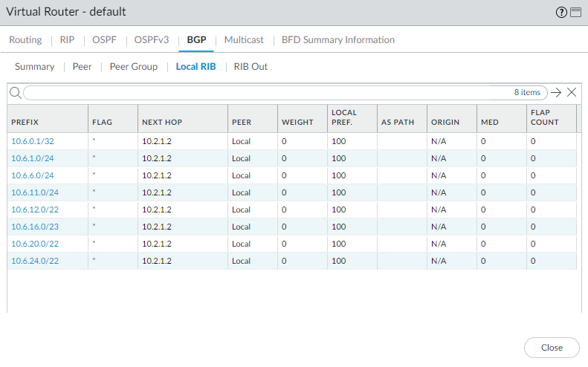This screenshot has height=367, width=588.
Task: Click the arrow icon to apply filter
Action: [x=556, y=92]
